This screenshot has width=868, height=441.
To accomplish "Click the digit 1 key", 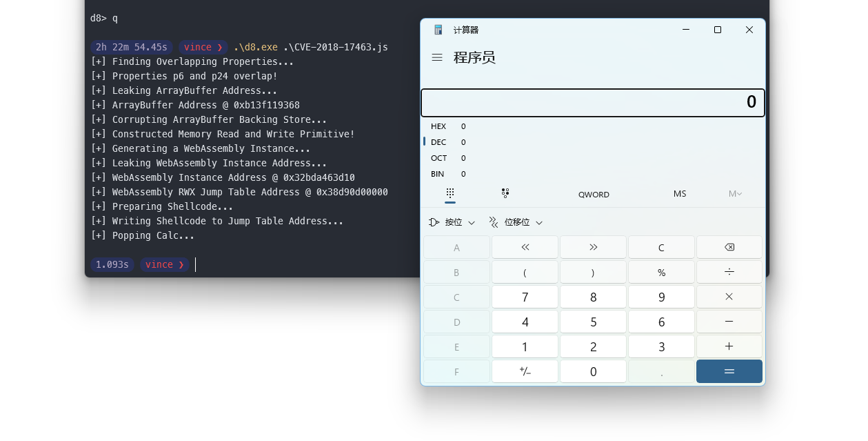I will (x=525, y=346).
